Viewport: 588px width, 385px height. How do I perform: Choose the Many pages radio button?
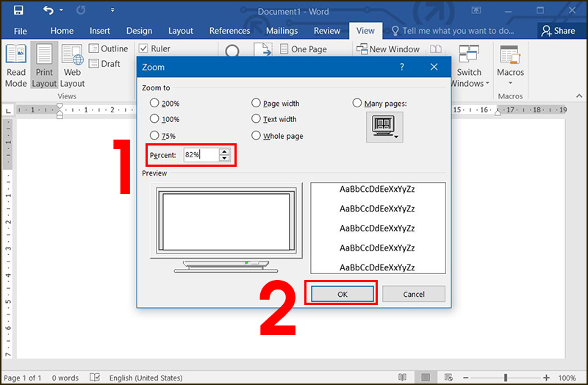[357, 103]
